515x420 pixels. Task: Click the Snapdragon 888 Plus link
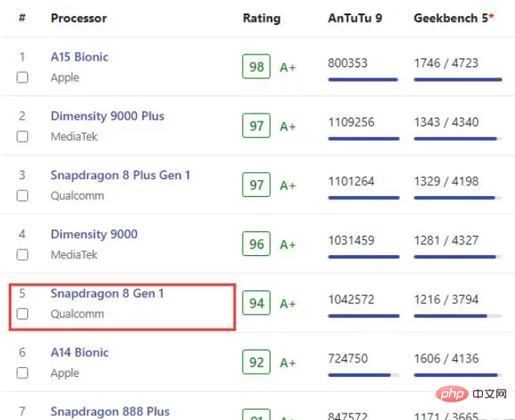[x=110, y=411]
